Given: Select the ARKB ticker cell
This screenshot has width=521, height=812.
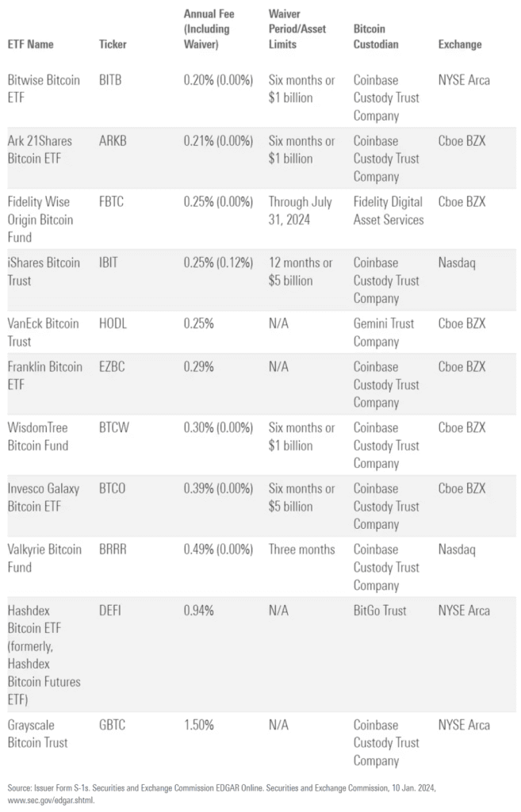Looking at the screenshot, I should pos(115,140).
